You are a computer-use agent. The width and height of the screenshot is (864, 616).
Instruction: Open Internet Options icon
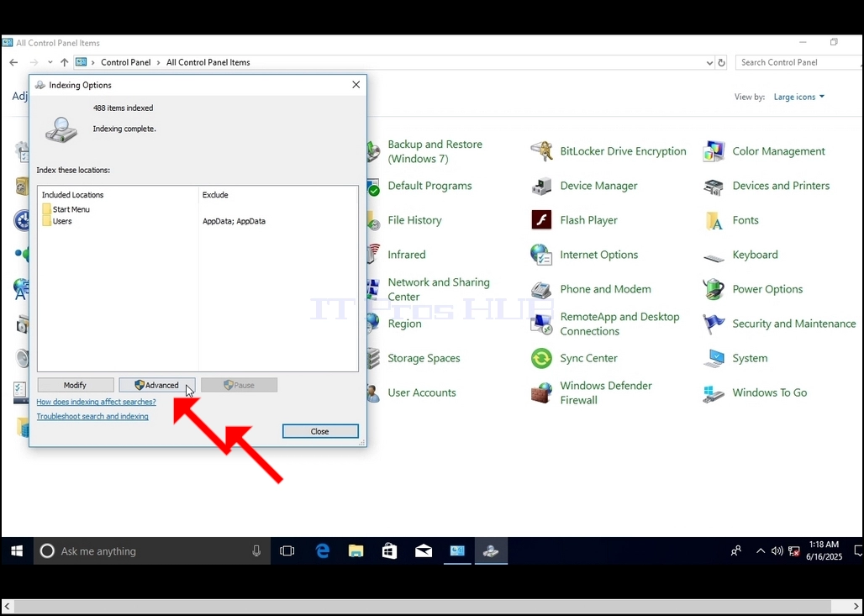pos(541,255)
